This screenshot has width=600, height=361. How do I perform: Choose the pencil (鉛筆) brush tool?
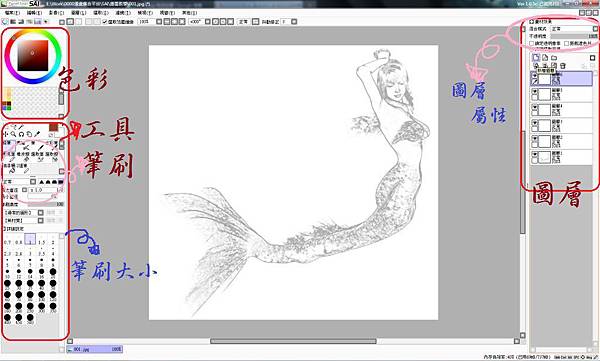tap(9, 146)
